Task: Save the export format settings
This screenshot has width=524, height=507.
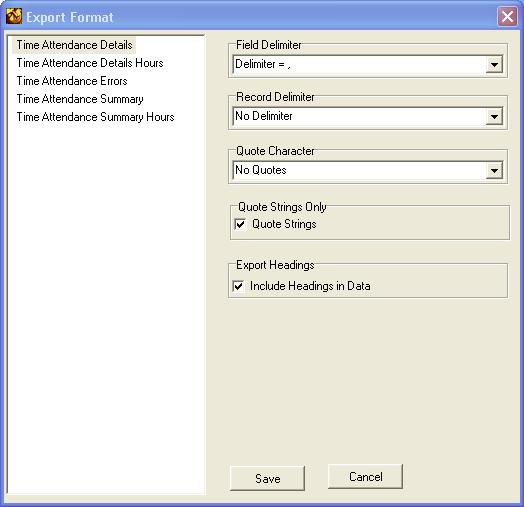Action: tap(267, 479)
